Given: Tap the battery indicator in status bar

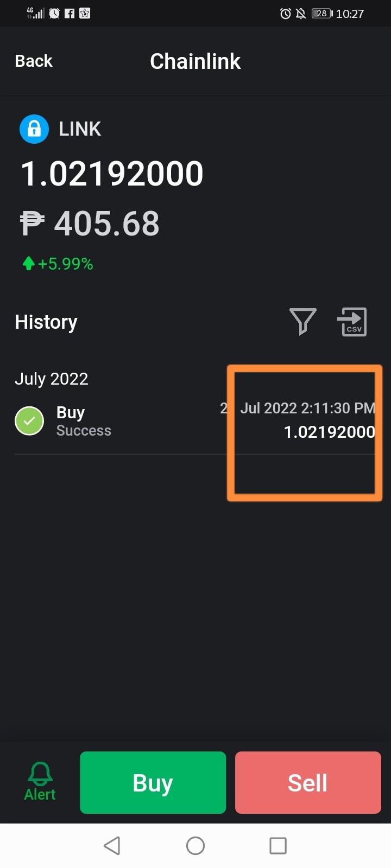Looking at the screenshot, I should coord(322,14).
